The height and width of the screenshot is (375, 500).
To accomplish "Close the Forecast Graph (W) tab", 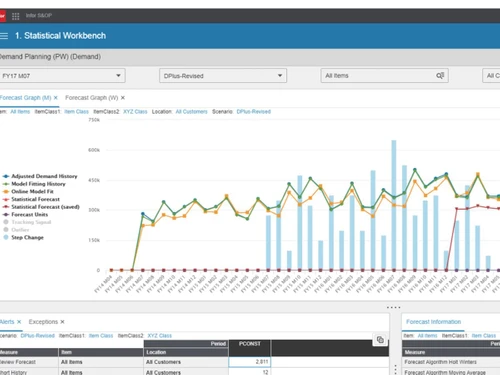I will (123, 98).
